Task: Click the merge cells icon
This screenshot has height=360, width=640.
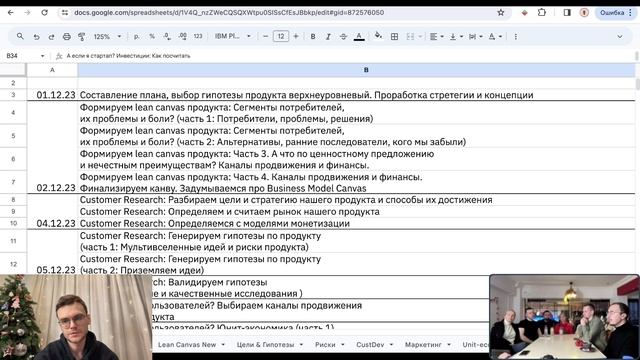Action: coord(410,37)
